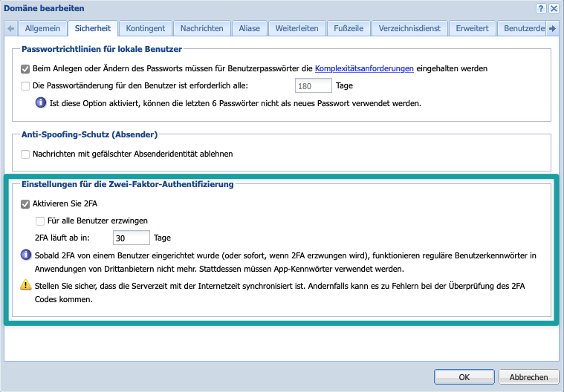This screenshot has height=392, width=564.
Task: Click the 'Passwortrichtlinien für lokale Benutzer' heading
Action: click(102, 49)
